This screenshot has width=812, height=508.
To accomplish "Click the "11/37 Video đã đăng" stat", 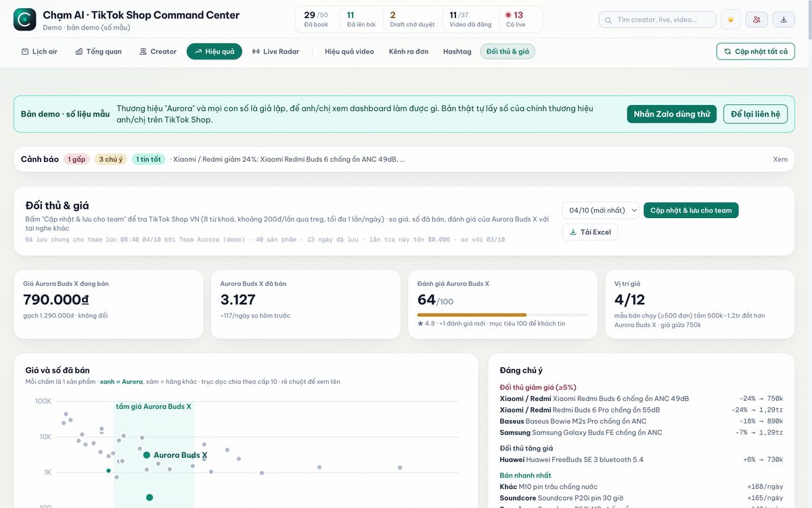I will coord(470,20).
